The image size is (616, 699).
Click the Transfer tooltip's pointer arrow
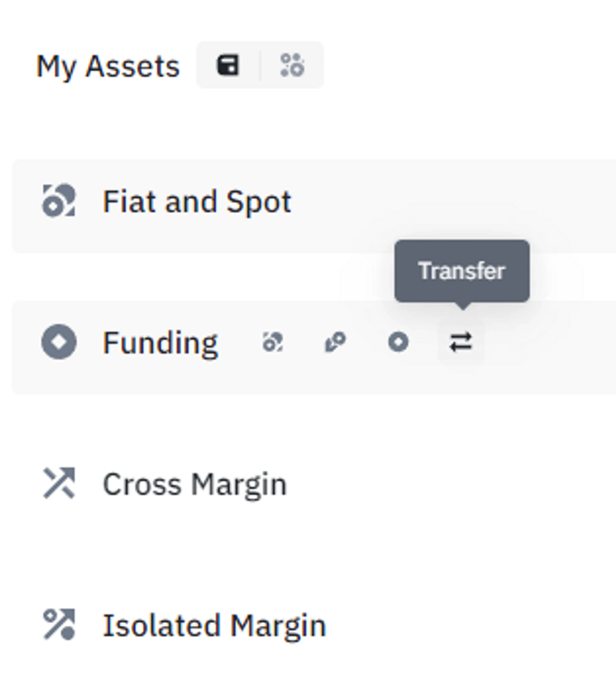(x=463, y=306)
